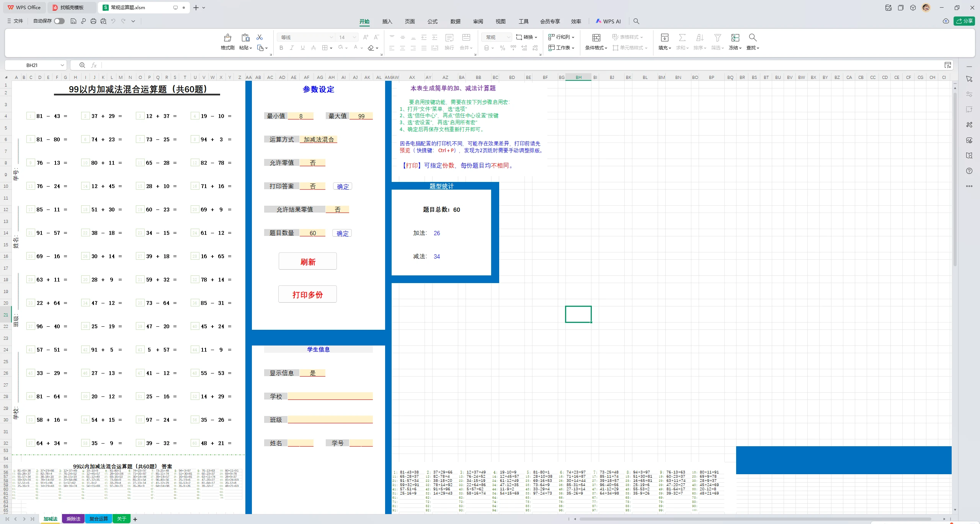980x524 pixels.
Task: Click the AutoSum 求和 icon
Action: coord(682,37)
